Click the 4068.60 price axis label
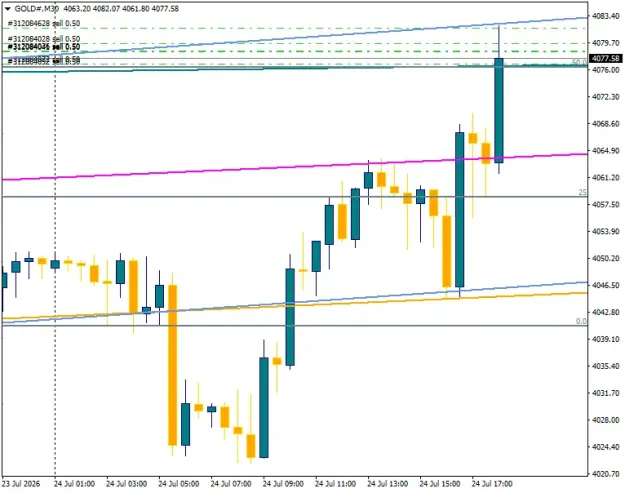Image resolution: width=625 pixels, height=493 pixels. pyautogui.click(x=605, y=124)
